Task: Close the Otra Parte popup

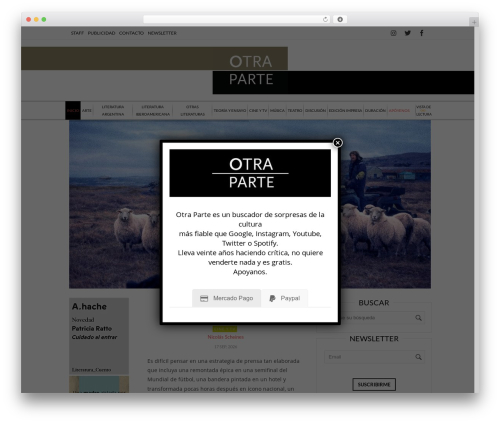Action: click(337, 143)
